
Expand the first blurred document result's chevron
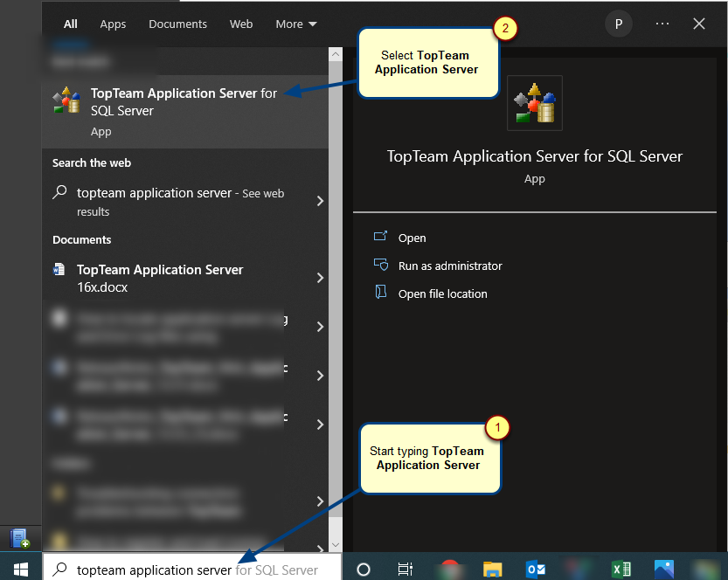click(320, 327)
